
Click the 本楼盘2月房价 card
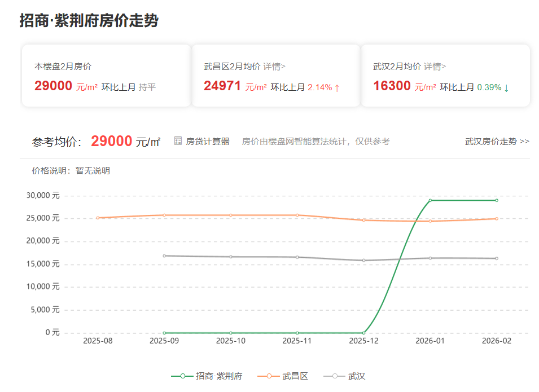pyautogui.click(x=106, y=75)
